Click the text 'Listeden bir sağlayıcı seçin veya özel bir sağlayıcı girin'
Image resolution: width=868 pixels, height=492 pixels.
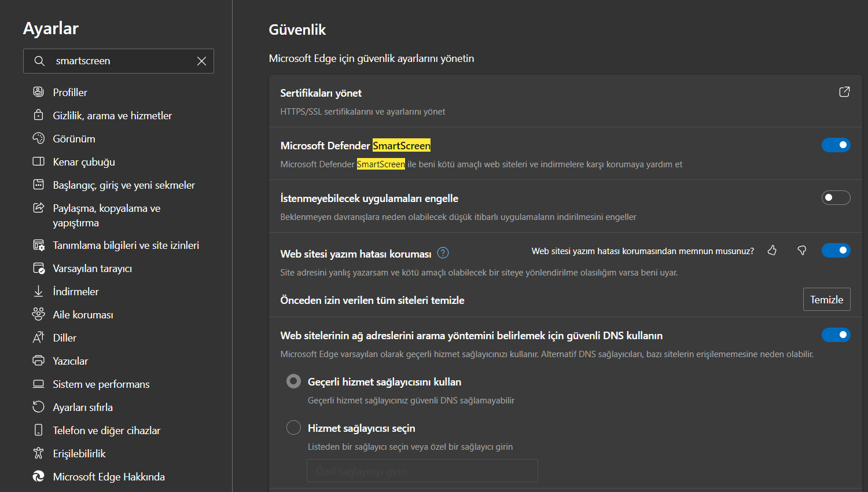click(x=410, y=447)
